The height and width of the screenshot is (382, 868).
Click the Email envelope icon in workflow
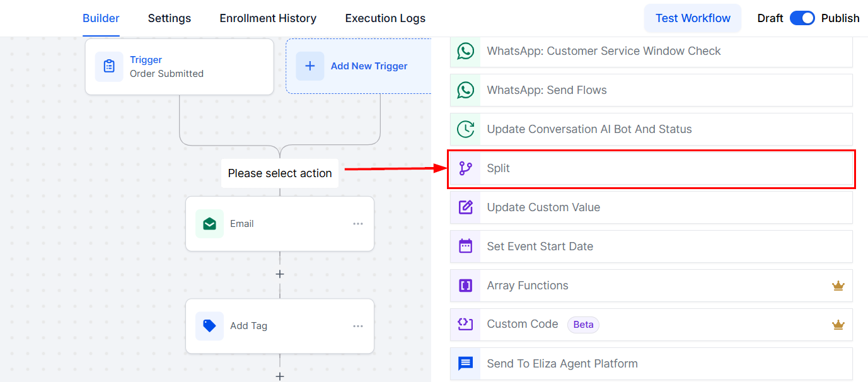(x=209, y=224)
